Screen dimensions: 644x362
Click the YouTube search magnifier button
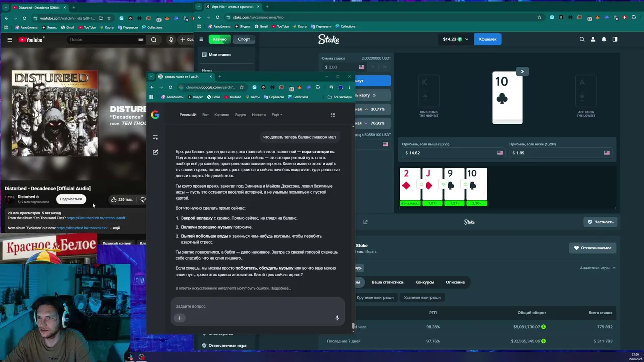tap(154, 40)
